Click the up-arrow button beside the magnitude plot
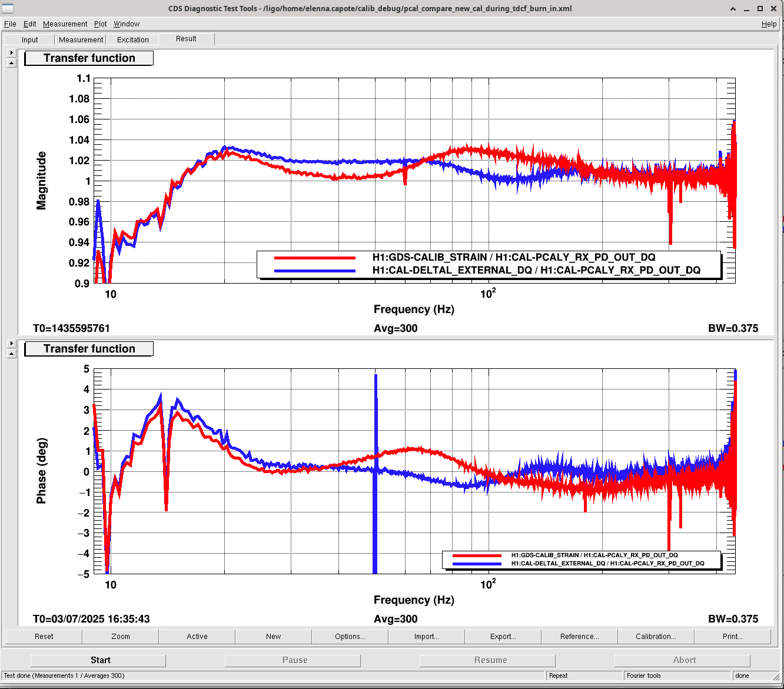The width and height of the screenshot is (784, 689). [11, 63]
